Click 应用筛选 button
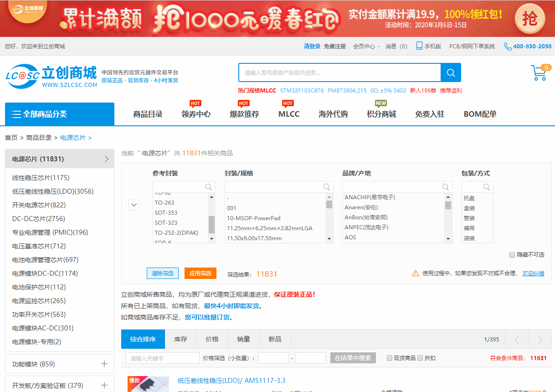 click(200, 273)
